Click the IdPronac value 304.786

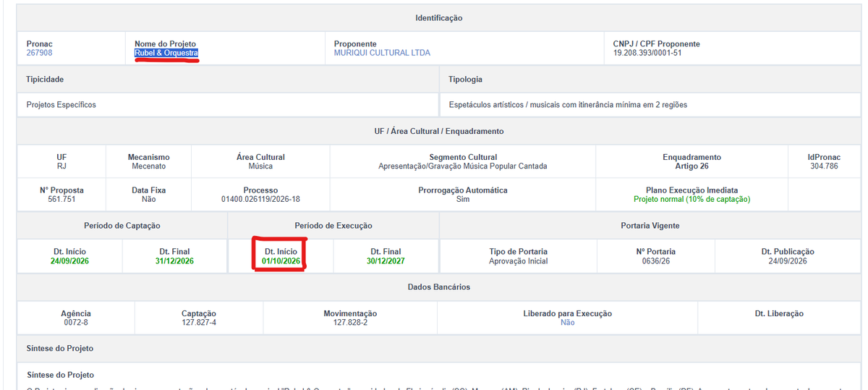click(824, 166)
